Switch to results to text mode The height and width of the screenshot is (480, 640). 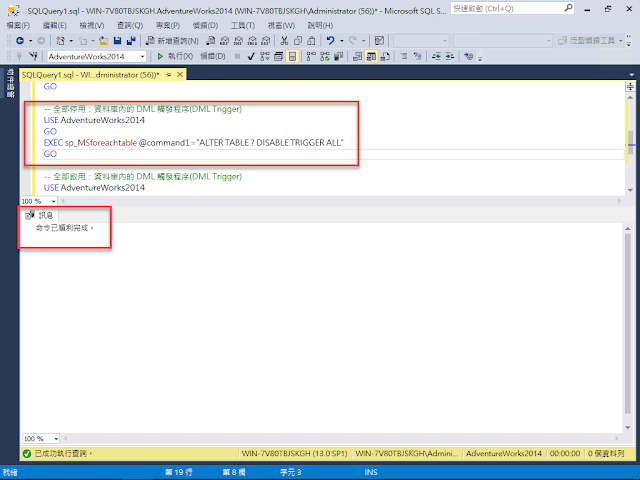tap(358, 56)
